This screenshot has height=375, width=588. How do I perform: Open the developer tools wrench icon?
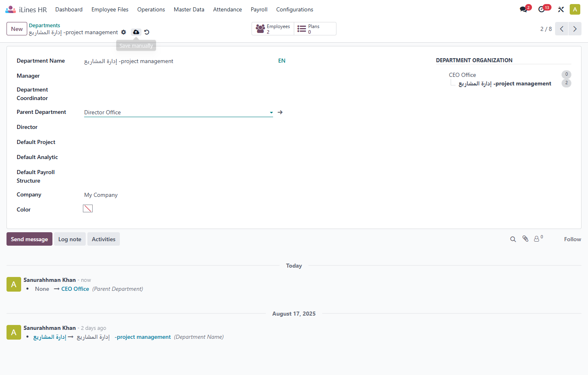(561, 9)
